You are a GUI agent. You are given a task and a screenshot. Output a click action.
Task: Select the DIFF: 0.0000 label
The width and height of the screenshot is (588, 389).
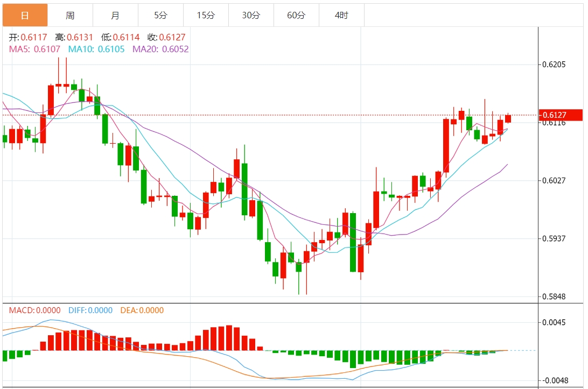pos(90,310)
